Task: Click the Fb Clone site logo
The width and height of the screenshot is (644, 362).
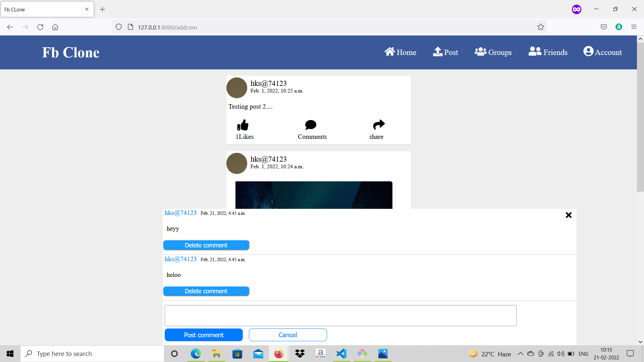Action: (71, 52)
